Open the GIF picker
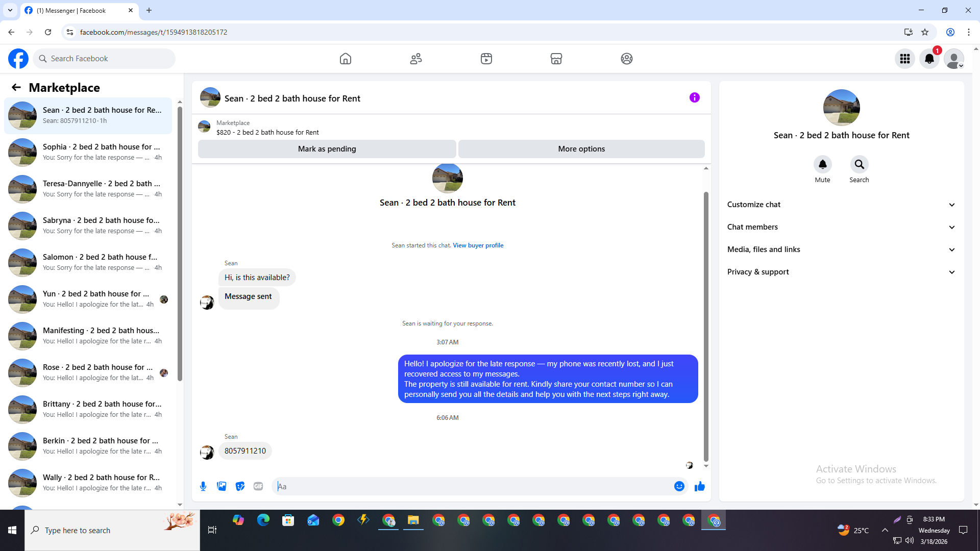The image size is (980, 551). point(258,486)
